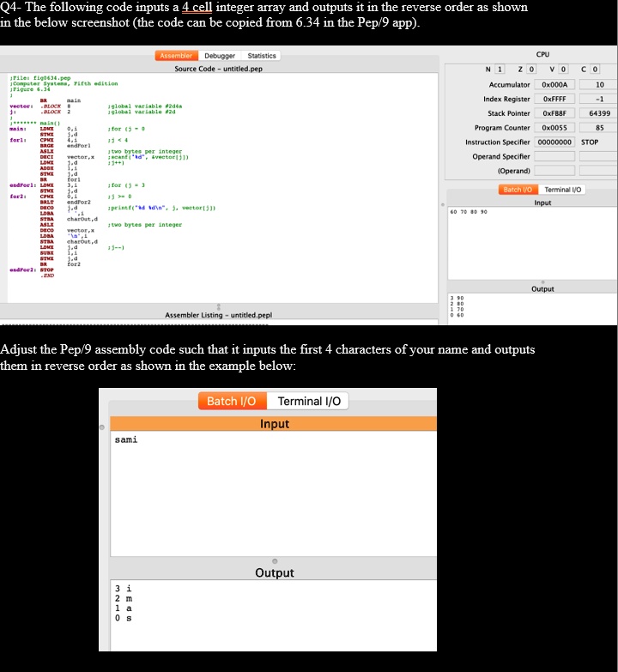Open the Debugger tab
The image size is (618, 672).
pyautogui.click(x=220, y=56)
